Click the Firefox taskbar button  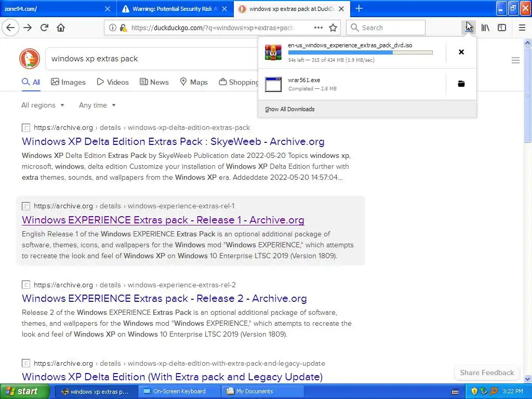[x=96, y=391]
